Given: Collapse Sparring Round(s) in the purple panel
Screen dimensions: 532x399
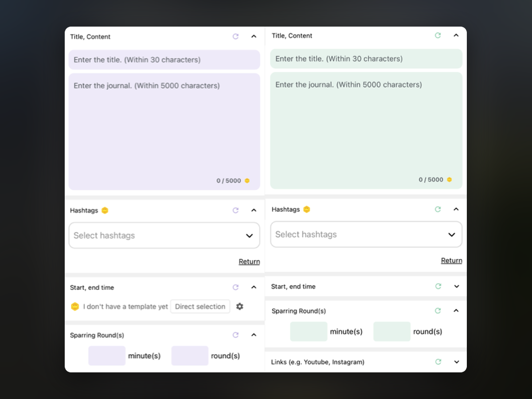Looking at the screenshot, I should (254, 335).
